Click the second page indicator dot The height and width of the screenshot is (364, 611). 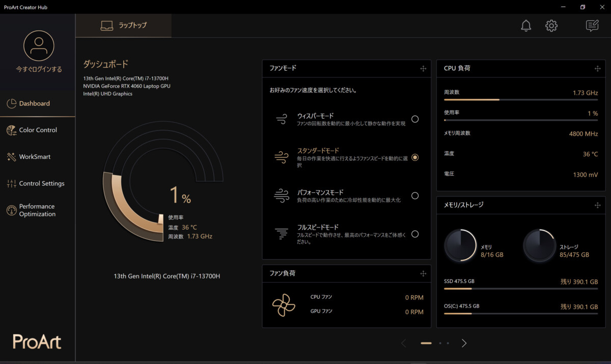[x=440, y=343]
